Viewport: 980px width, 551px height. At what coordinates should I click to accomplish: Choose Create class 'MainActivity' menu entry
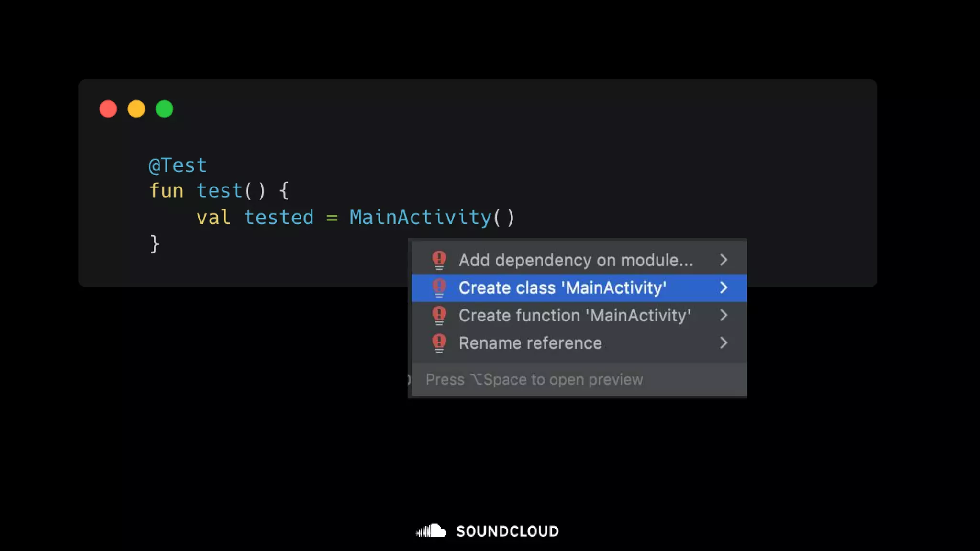(562, 288)
